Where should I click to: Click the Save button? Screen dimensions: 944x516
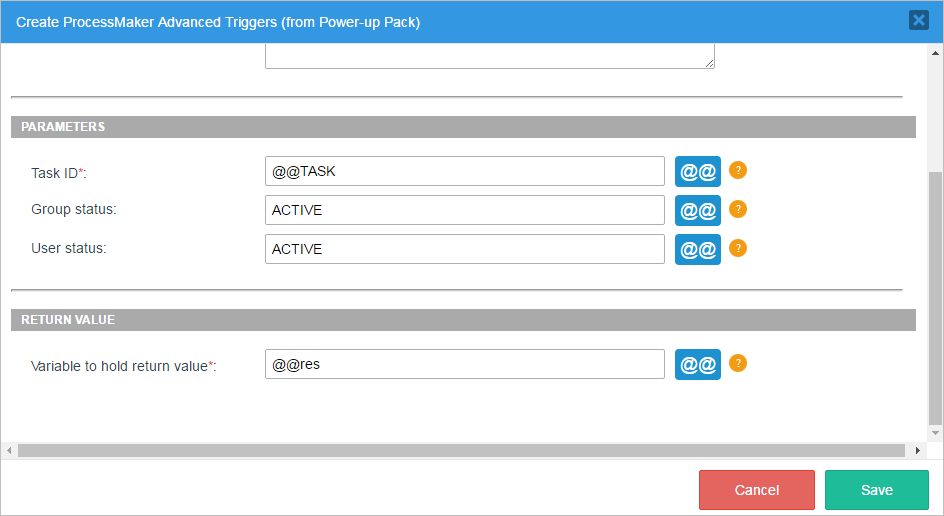876,490
